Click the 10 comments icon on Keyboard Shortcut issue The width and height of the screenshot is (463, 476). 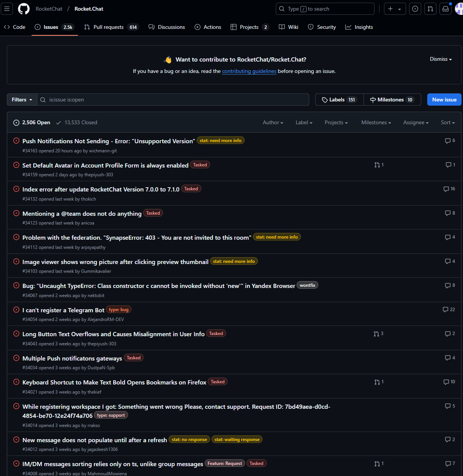(449, 382)
